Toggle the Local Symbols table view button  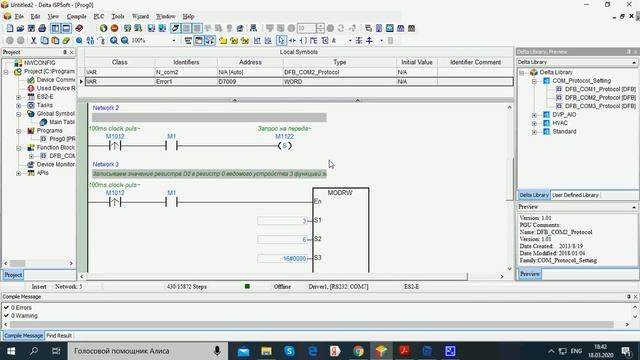tap(199, 40)
